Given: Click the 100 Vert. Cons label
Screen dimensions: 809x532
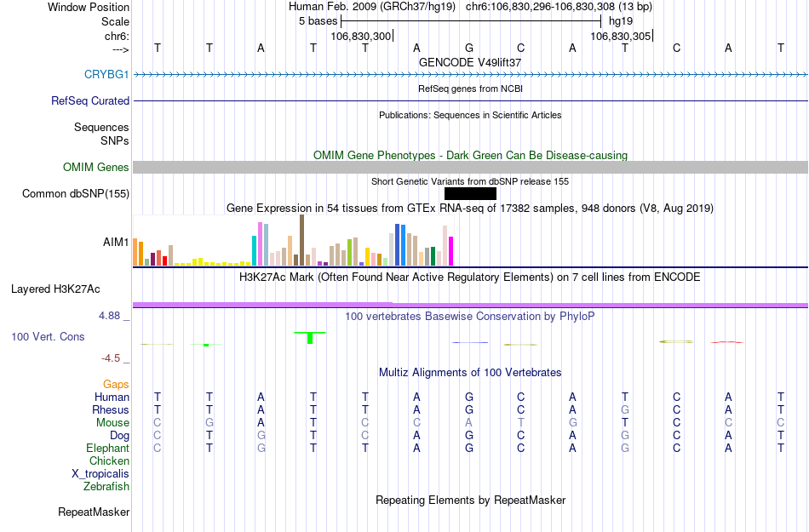Looking at the screenshot, I should 48,336.
